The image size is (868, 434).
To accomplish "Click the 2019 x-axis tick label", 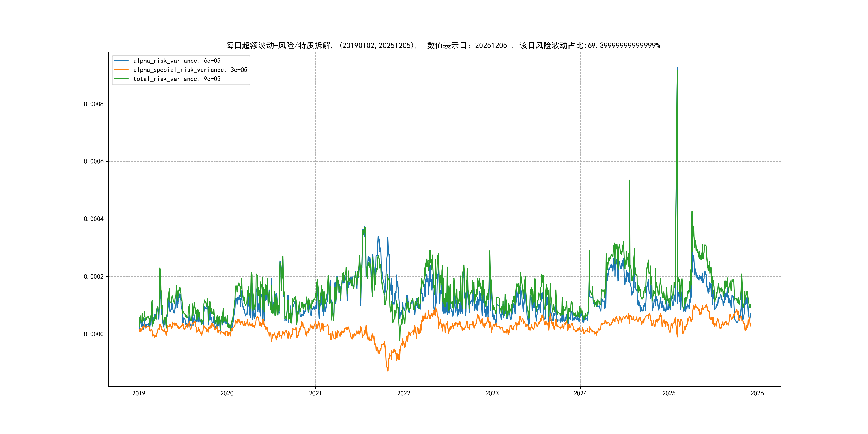I will coord(139,393).
